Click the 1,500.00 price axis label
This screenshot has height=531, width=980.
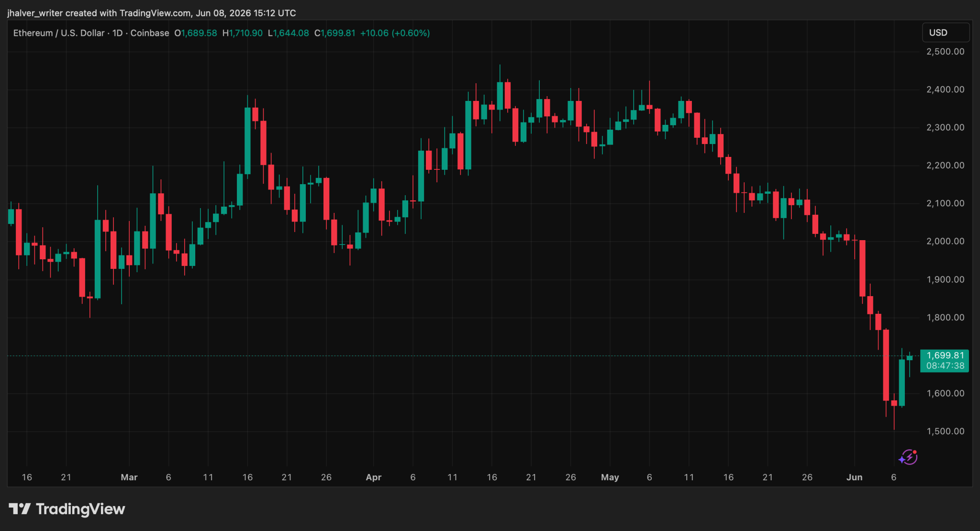click(x=945, y=431)
